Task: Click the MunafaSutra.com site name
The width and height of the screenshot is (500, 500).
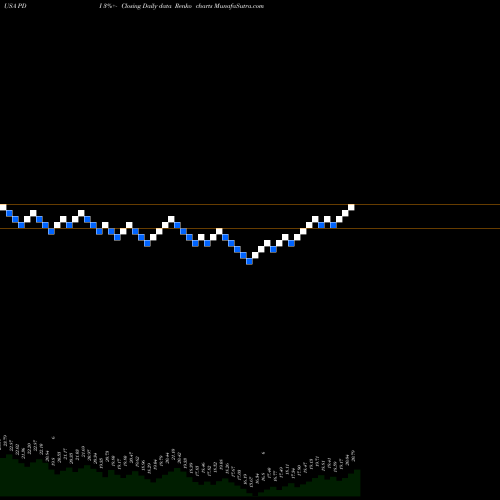Action: pyautogui.click(x=239, y=6)
